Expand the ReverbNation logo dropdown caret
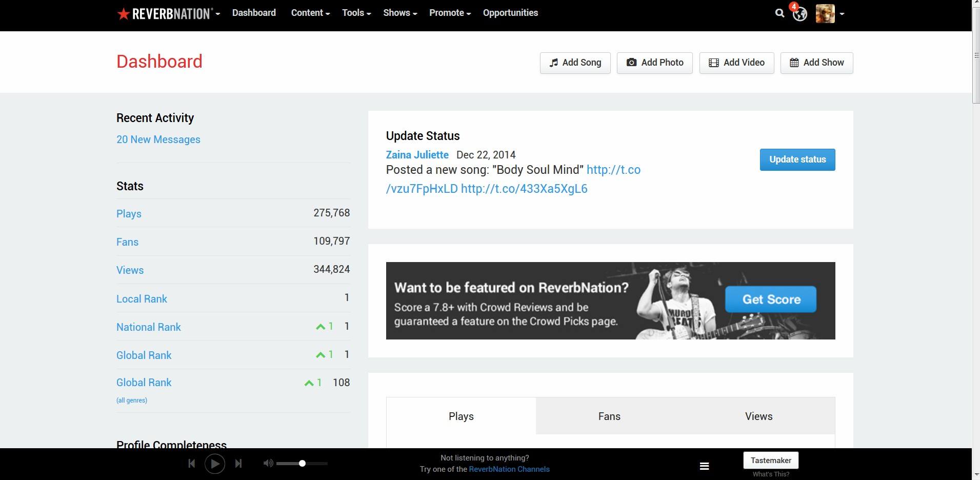 click(x=218, y=14)
